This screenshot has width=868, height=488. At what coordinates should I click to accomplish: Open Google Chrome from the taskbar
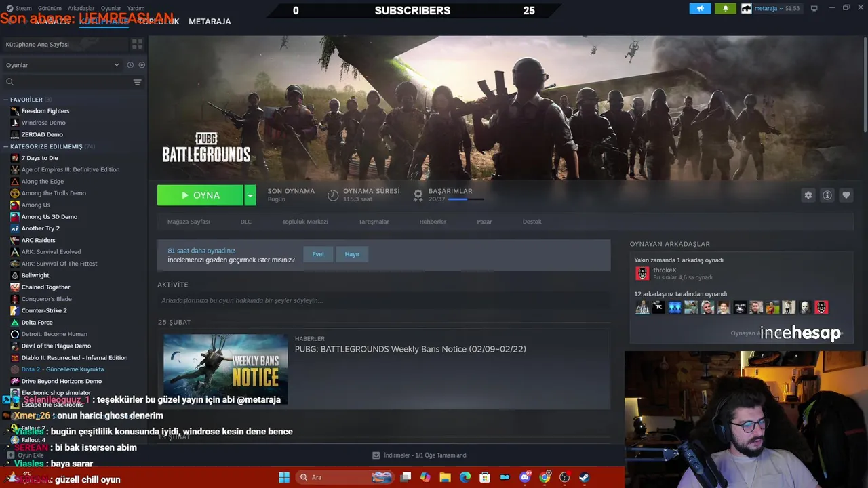(x=545, y=477)
